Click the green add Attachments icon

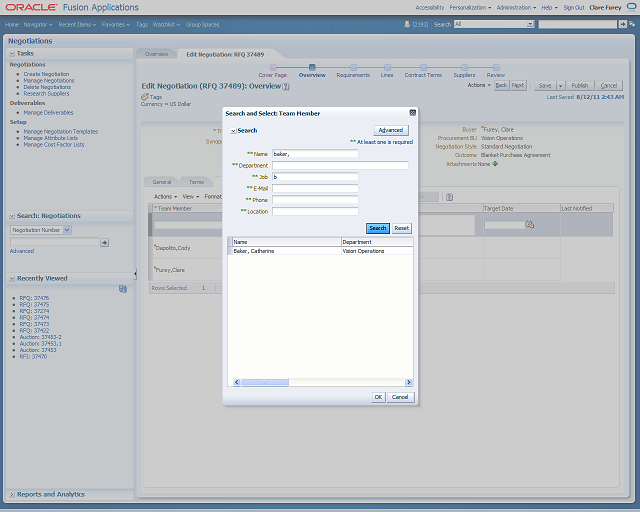coord(495,164)
